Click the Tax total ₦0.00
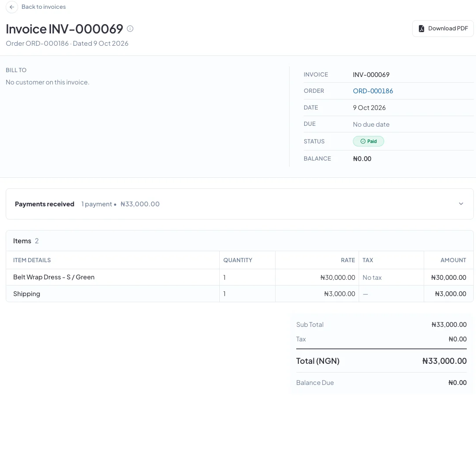Image resolution: width=476 pixels, height=454 pixels. (458, 339)
